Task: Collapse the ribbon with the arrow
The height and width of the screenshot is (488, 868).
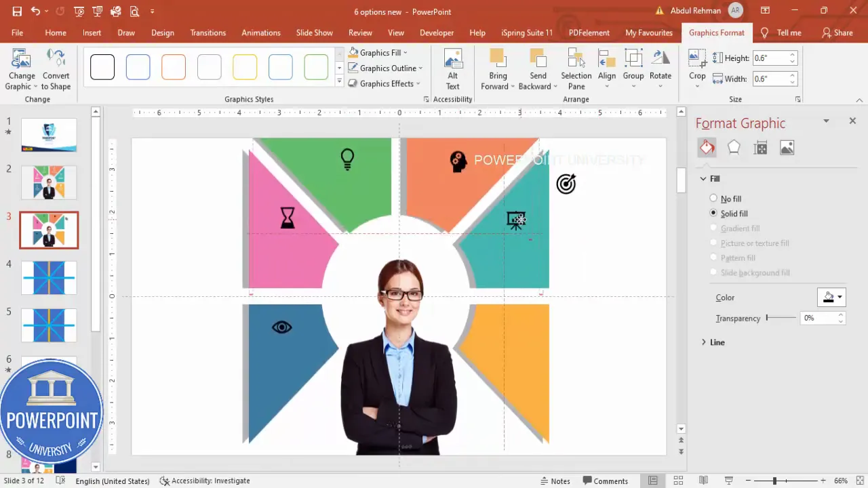Action: (860, 100)
